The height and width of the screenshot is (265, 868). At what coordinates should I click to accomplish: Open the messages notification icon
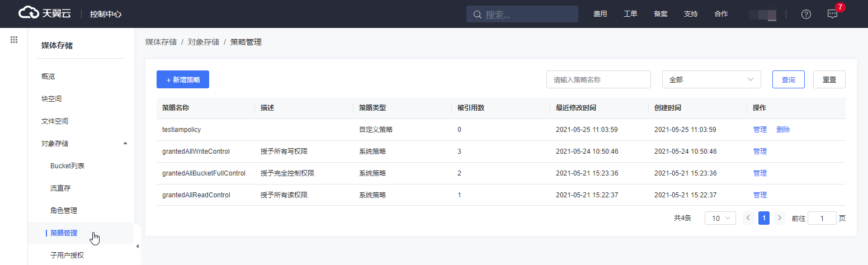pos(832,15)
